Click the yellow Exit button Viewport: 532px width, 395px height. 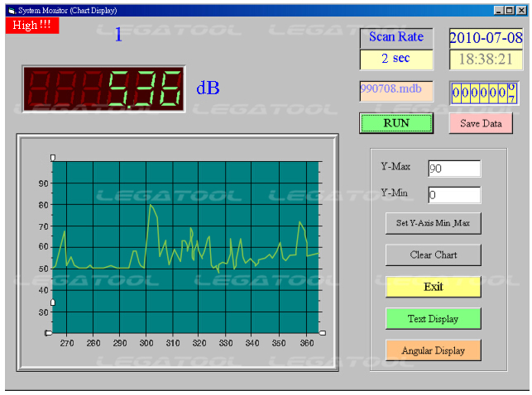(434, 287)
